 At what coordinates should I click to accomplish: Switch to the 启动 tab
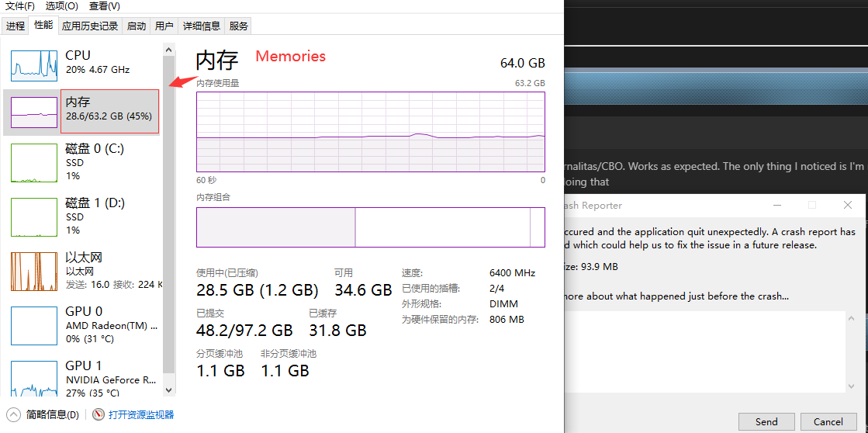click(137, 26)
